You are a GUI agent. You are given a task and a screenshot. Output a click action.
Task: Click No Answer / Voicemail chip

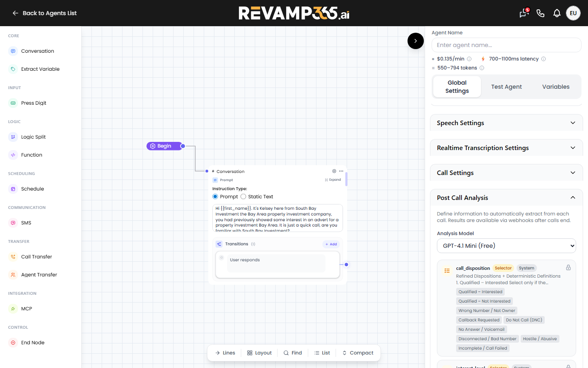481,330
